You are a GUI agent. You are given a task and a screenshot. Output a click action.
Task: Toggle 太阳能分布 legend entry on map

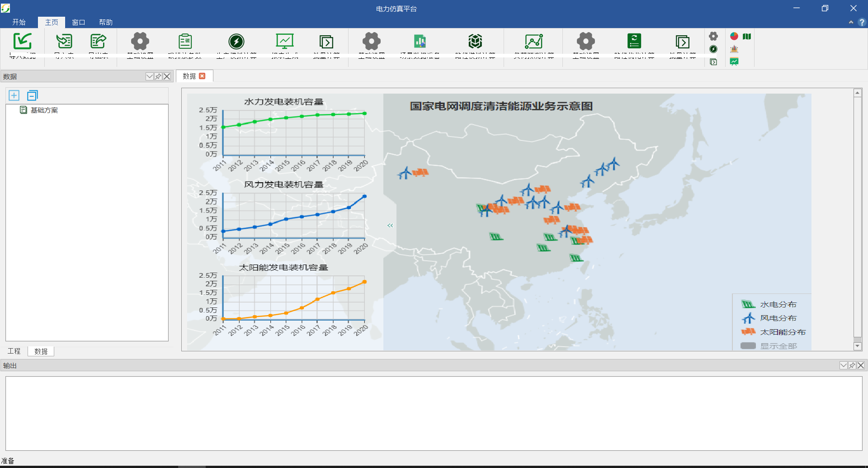coord(774,332)
